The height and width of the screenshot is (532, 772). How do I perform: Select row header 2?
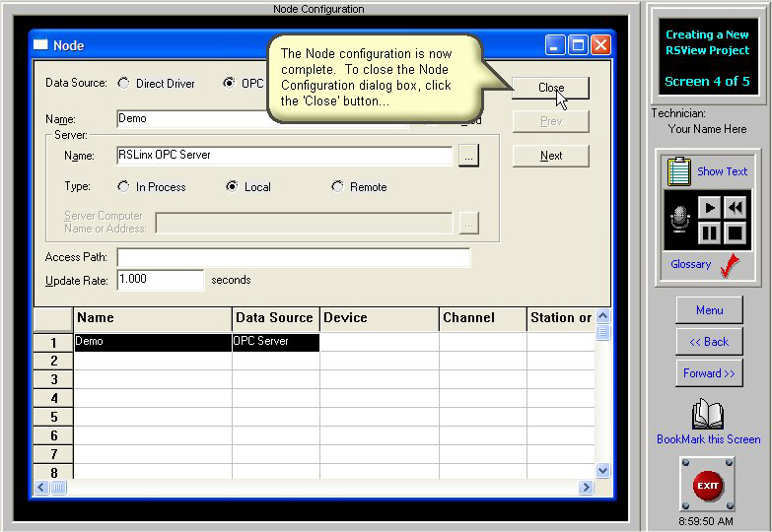(x=53, y=362)
